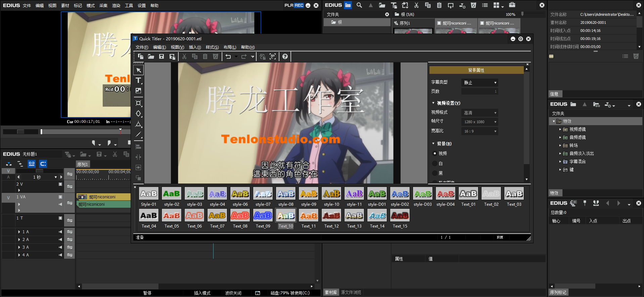644x297 pixels.
Task: Toggle video visibility on track 2 V
Action: pyautogui.click(x=60, y=184)
